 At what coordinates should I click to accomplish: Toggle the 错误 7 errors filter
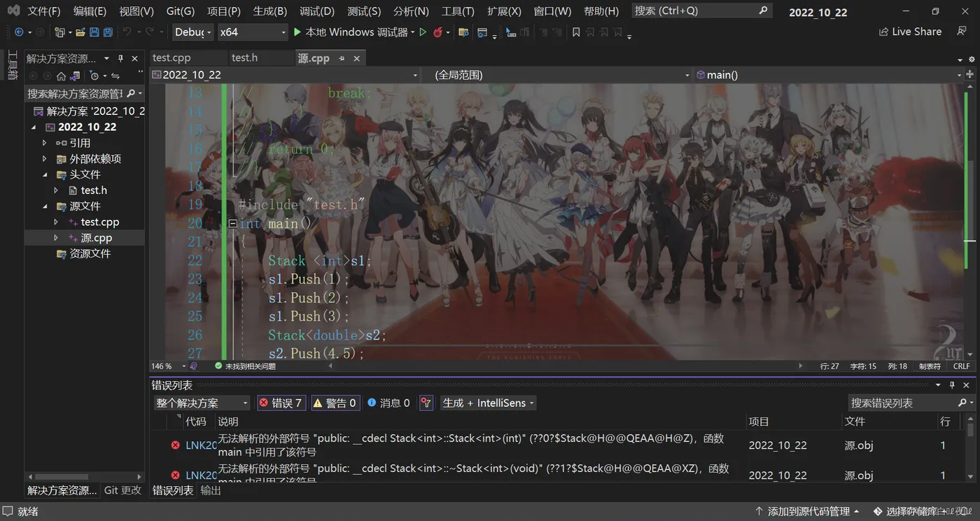(281, 403)
